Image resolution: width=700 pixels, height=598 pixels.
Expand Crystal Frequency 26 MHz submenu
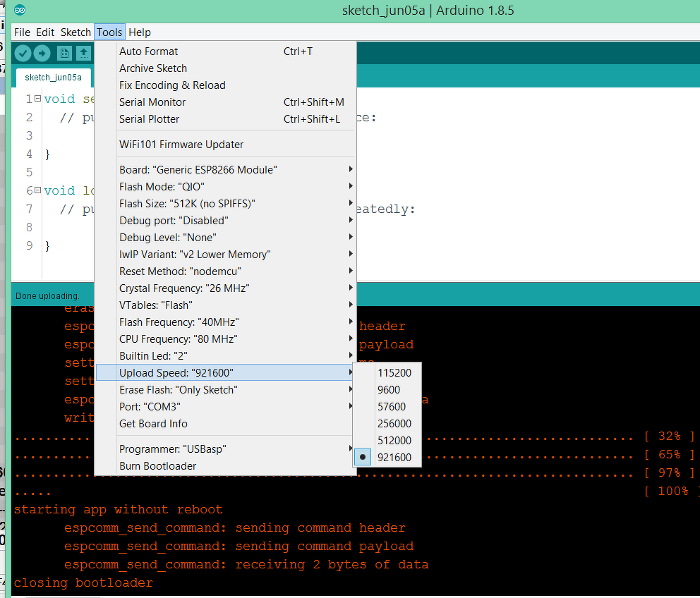click(x=225, y=288)
